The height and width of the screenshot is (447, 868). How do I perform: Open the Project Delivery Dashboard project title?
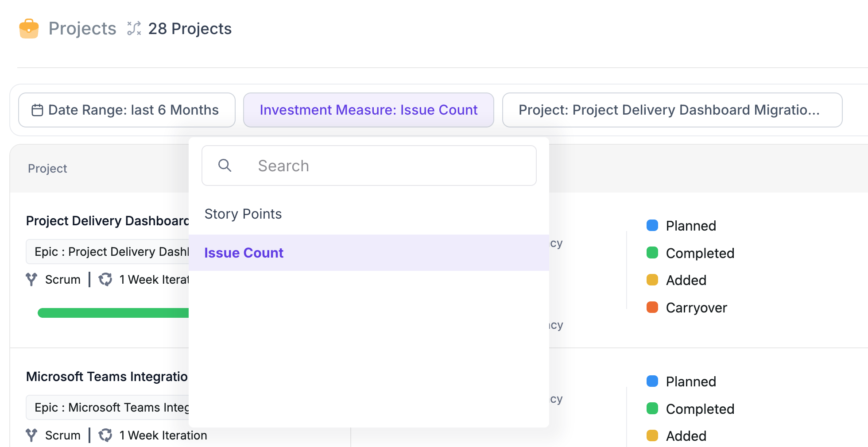tap(108, 220)
